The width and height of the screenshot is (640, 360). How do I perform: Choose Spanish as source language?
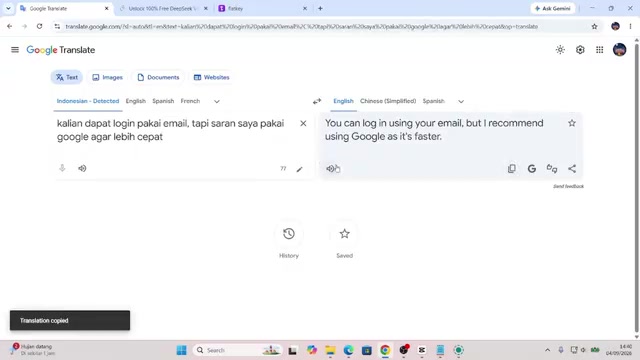163,101
